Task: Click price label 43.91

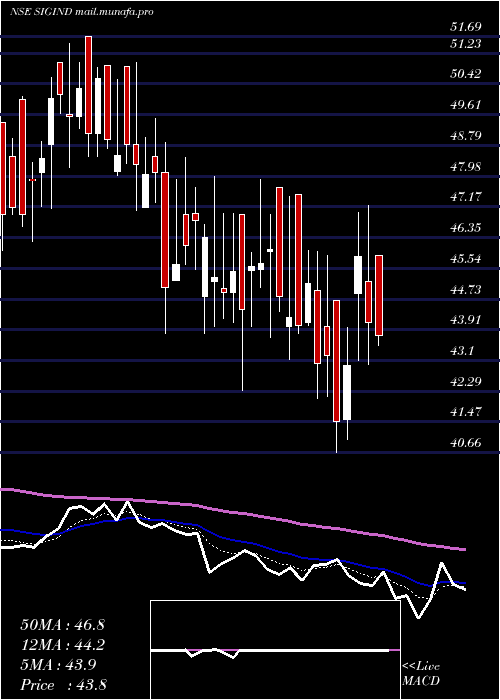Action: coord(466,320)
